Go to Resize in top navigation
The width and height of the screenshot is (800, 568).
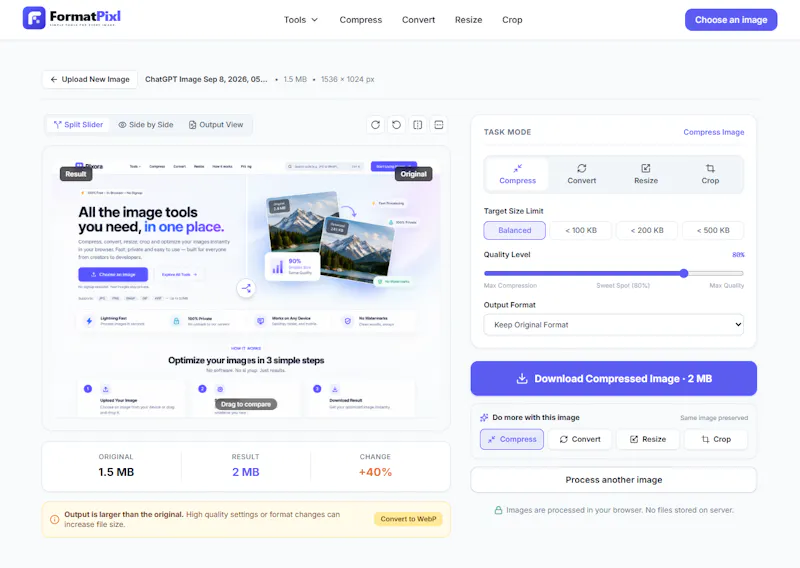pos(468,20)
